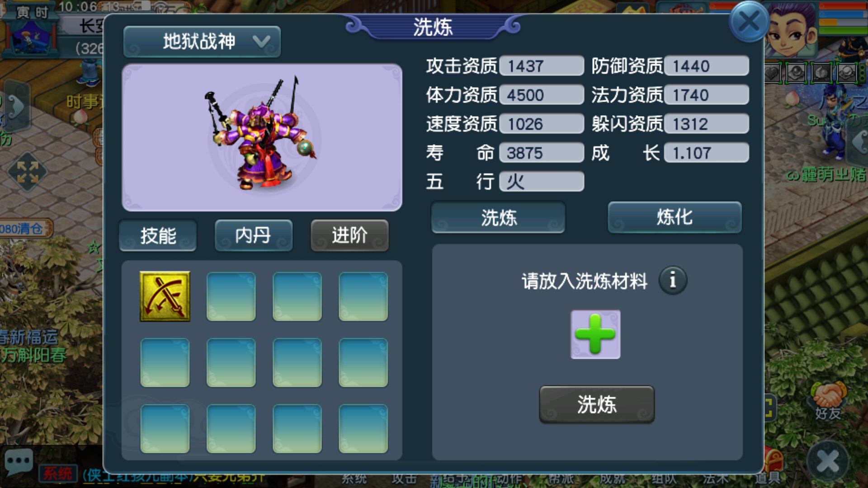Tap the round X icon above 道具

[x=828, y=462]
